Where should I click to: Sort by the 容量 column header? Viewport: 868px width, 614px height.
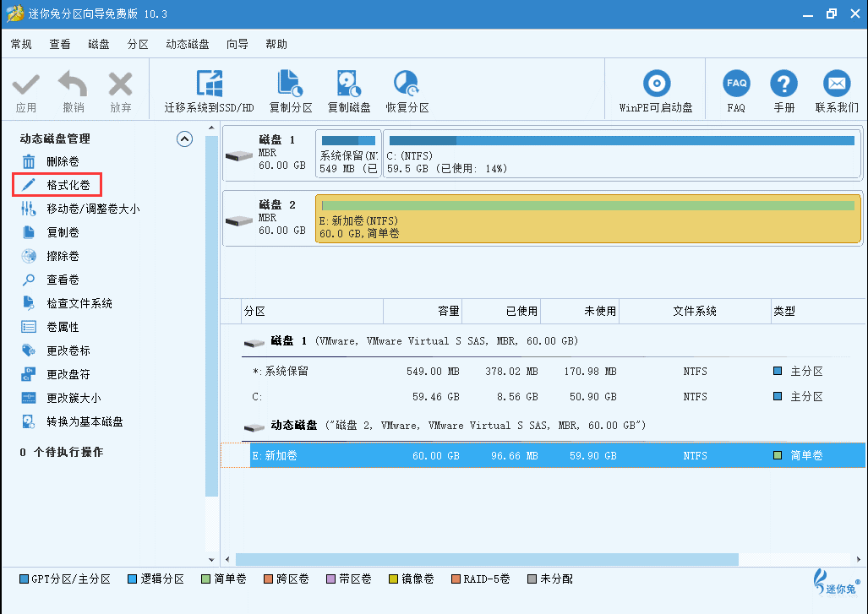tap(423, 312)
